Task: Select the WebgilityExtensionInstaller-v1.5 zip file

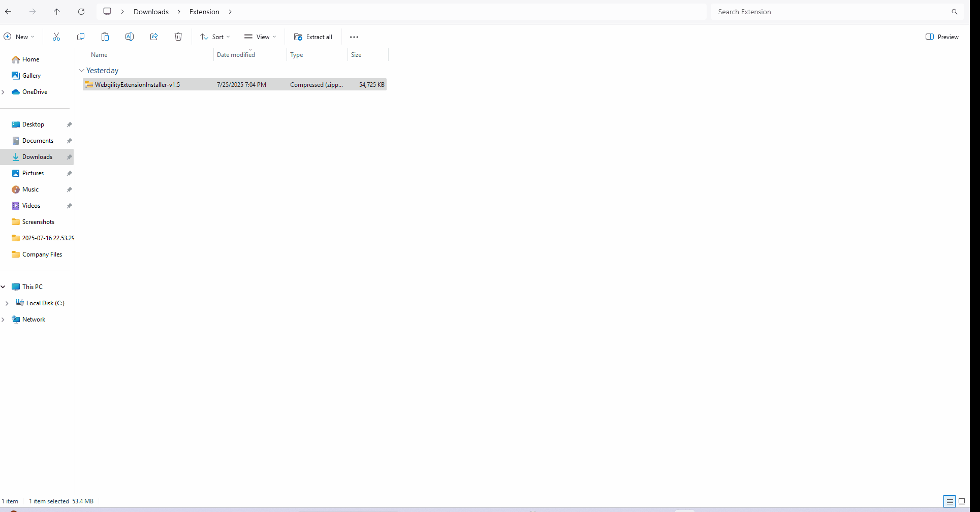Action: (x=137, y=85)
